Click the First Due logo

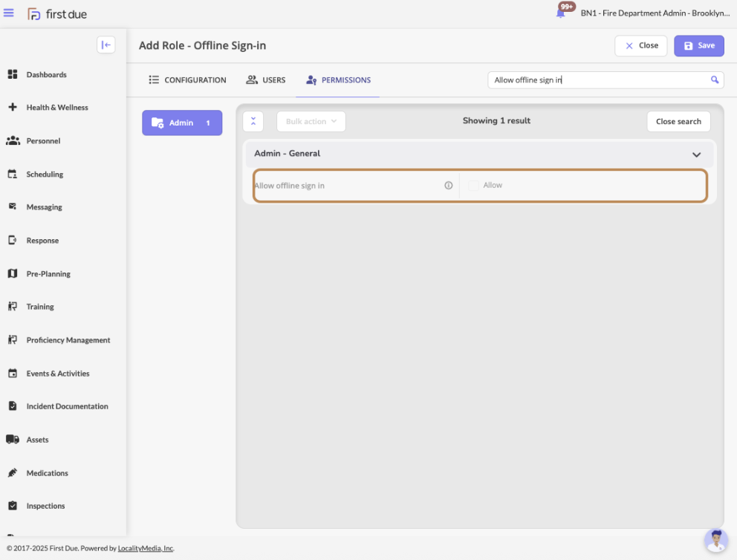click(x=57, y=14)
